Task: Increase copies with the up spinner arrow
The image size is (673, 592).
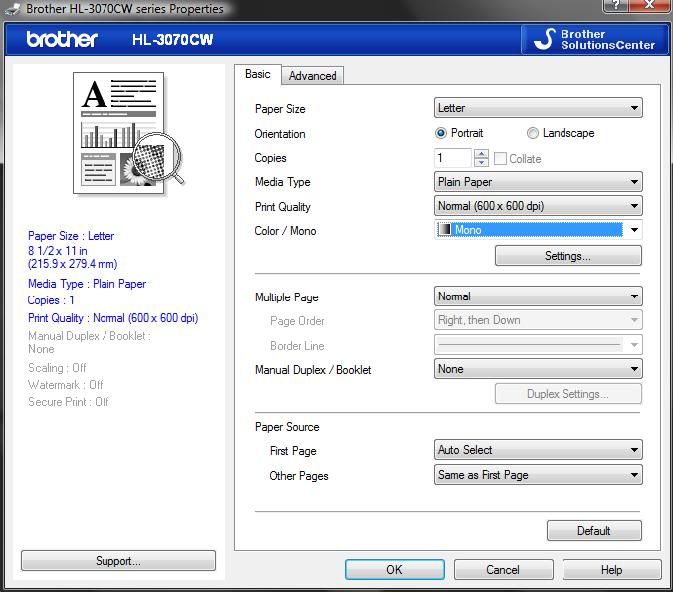Action: (482, 154)
